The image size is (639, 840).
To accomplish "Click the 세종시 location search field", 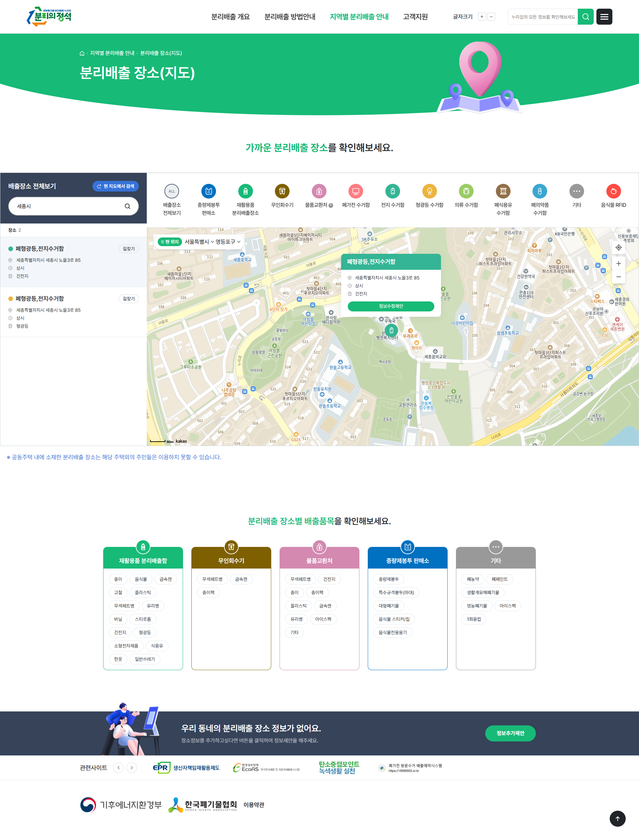I will pos(69,206).
